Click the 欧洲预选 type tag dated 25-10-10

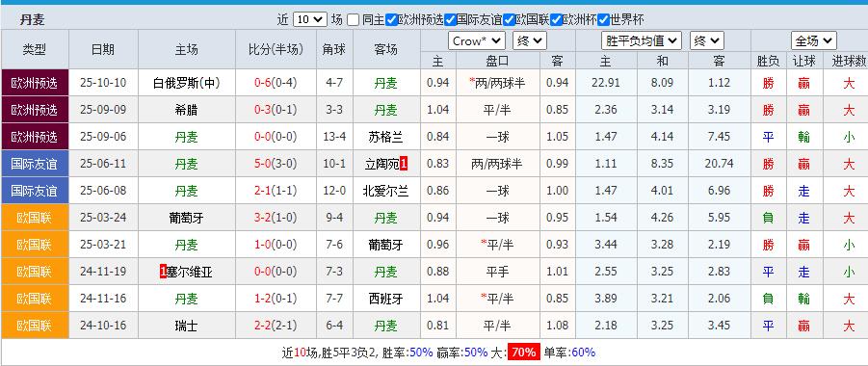click(35, 83)
